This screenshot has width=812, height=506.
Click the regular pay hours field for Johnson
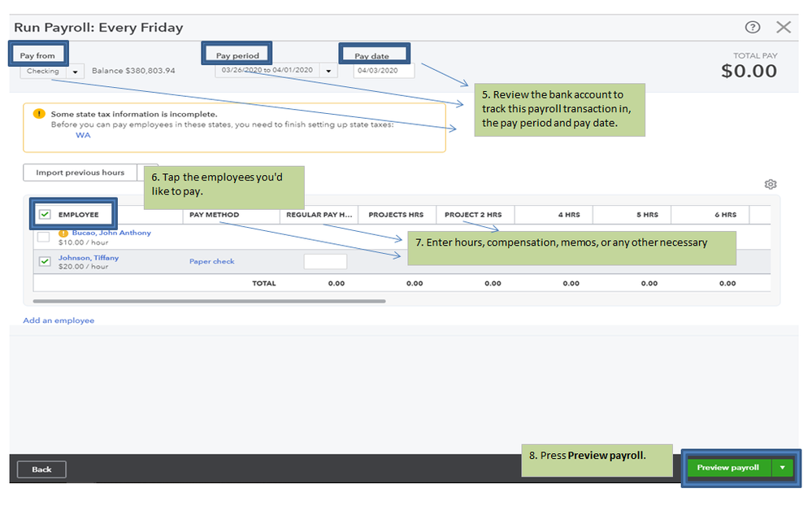(x=325, y=261)
